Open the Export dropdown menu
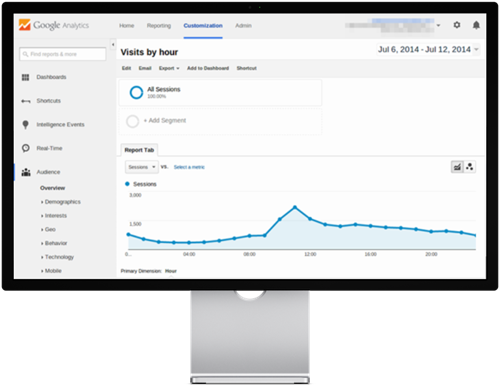500x386 pixels. point(169,68)
